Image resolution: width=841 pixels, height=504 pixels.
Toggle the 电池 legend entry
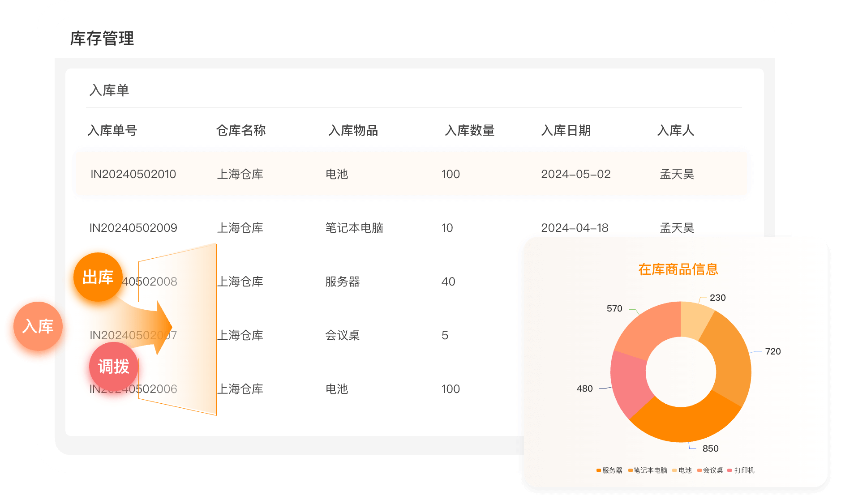pyautogui.click(x=682, y=470)
